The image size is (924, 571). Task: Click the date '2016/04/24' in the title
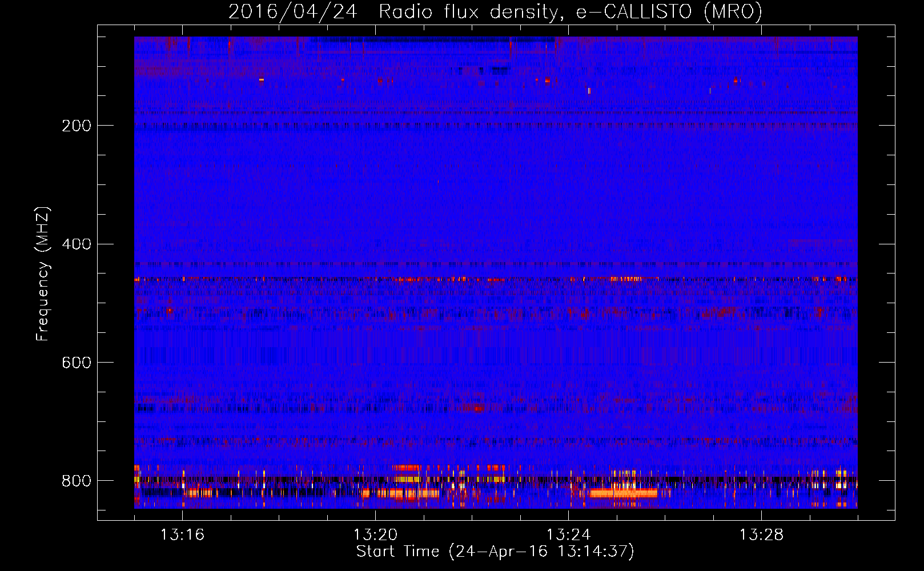[293, 11]
